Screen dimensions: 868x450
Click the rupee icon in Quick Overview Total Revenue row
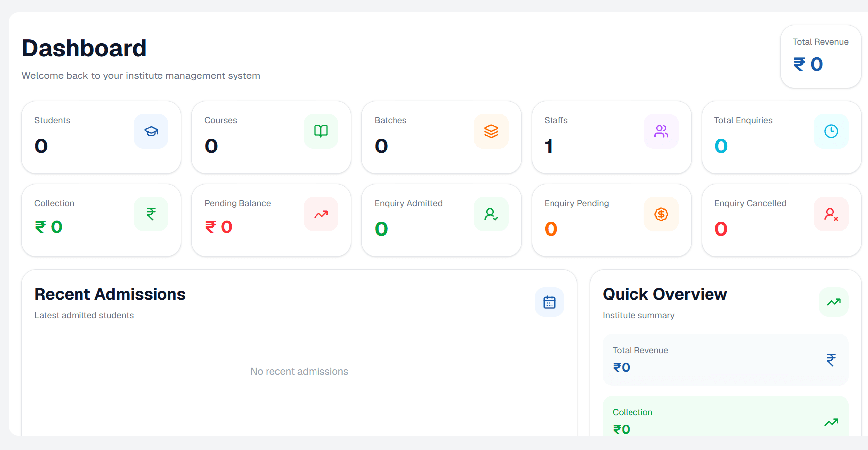831,360
